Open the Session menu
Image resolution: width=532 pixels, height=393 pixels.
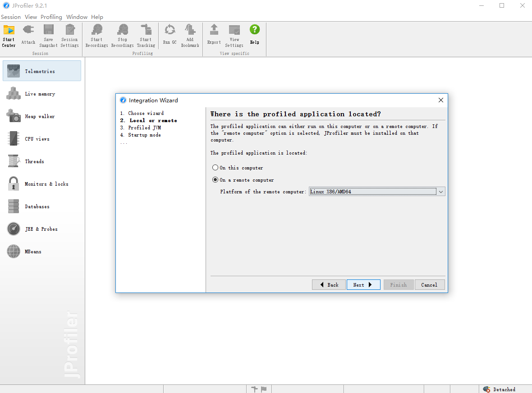(x=11, y=17)
